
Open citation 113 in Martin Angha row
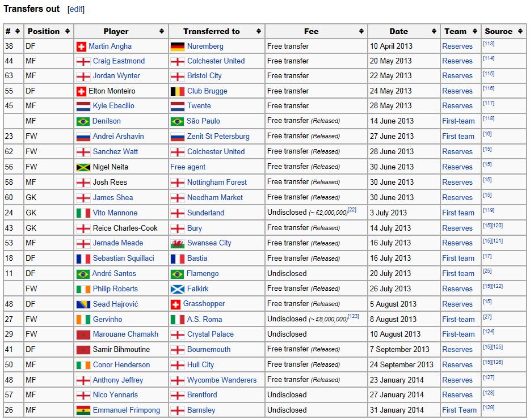point(488,44)
